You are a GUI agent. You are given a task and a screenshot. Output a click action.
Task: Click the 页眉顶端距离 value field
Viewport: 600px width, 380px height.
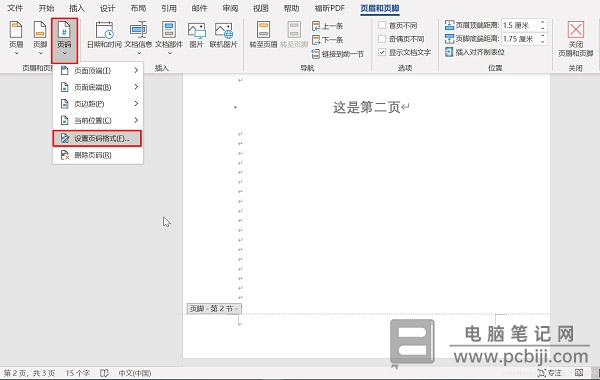[520, 25]
